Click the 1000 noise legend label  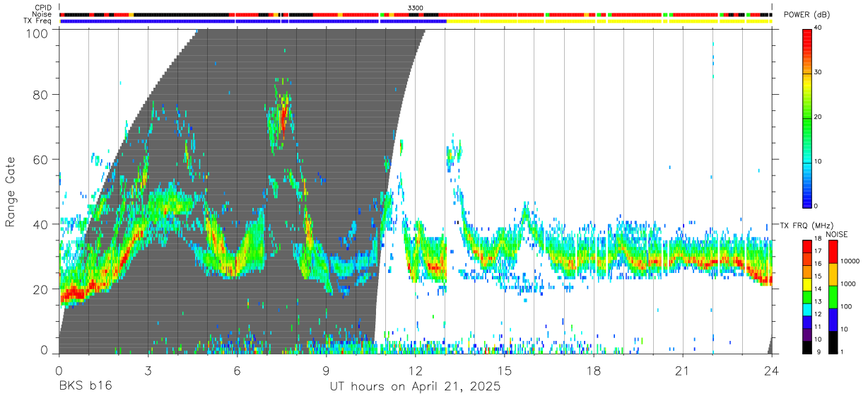(x=848, y=284)
